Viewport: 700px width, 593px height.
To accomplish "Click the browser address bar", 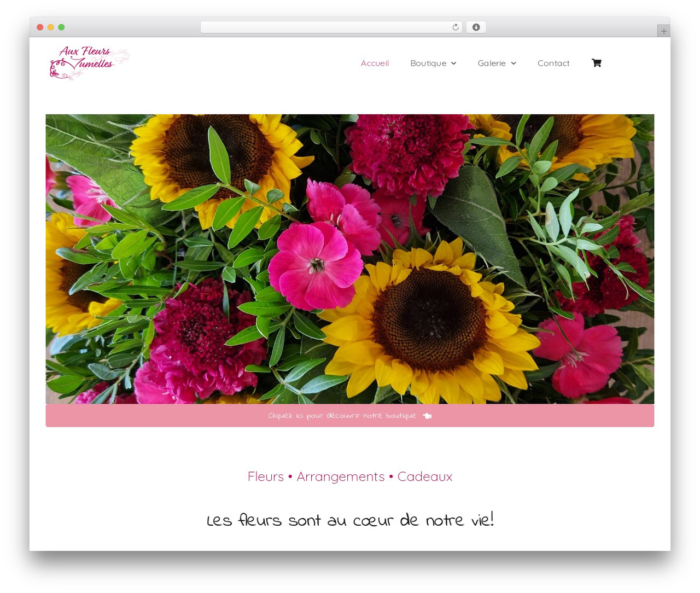I will (x=331, y=27).
